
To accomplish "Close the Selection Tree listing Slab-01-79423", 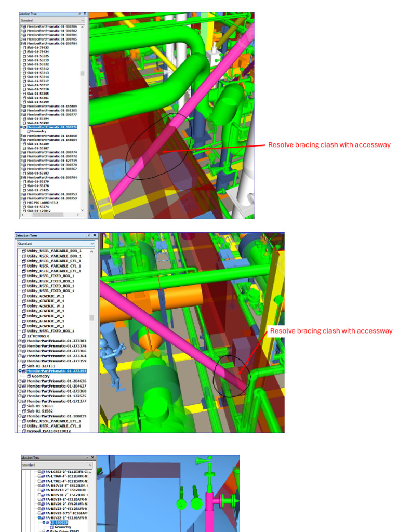I will (x=85, y=14).
